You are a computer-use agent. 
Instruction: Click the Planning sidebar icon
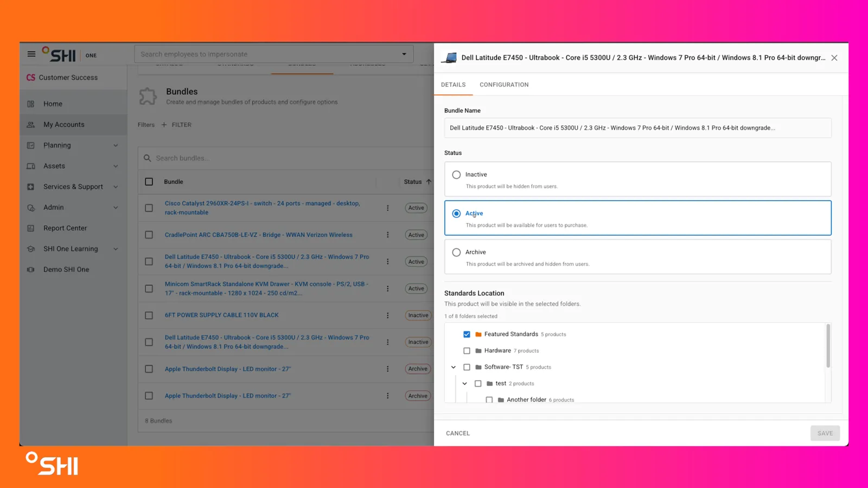pos(31,145)
